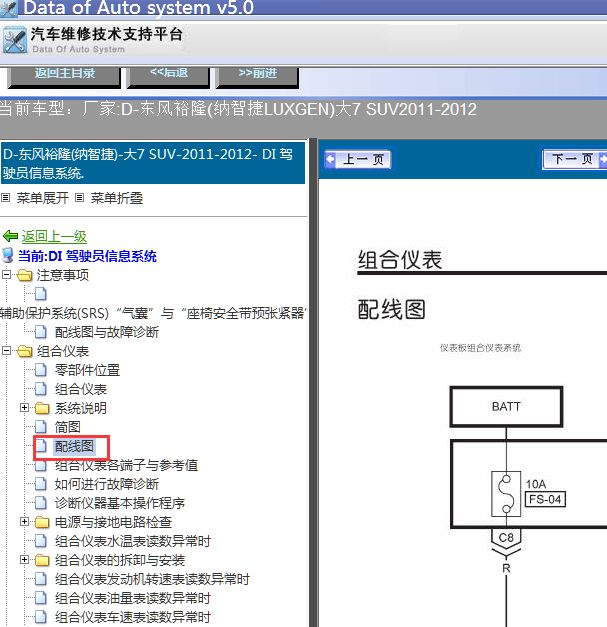Open the next page via 下一页
Image resolution: width=607 pixels, height=627 pixels.
(575, 159)
